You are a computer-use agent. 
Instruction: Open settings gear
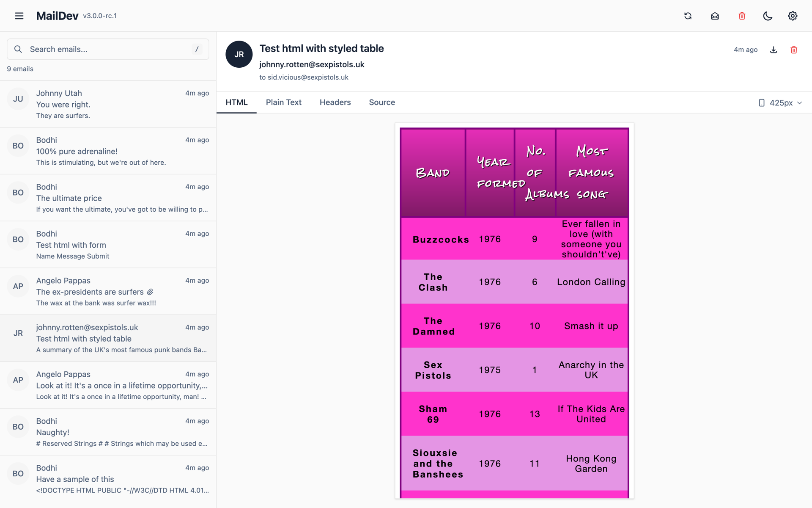(x=793, y=16)
